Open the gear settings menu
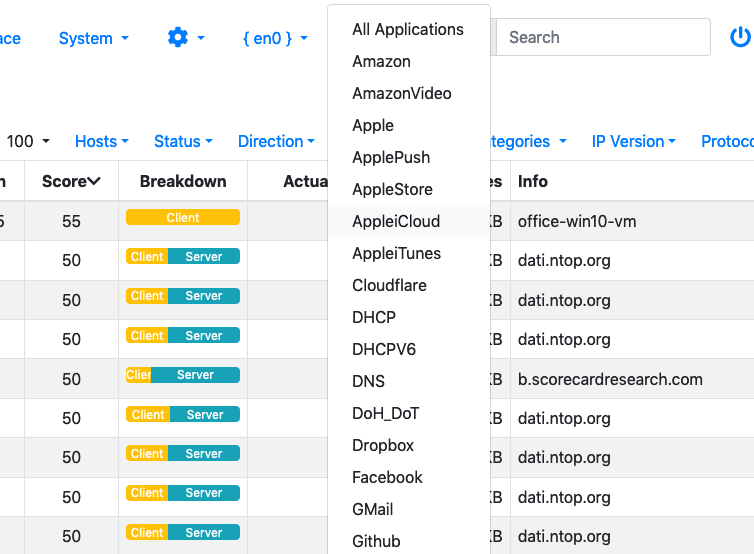The height and width of the screenshot is (554, 754). (x=186, y=38)
